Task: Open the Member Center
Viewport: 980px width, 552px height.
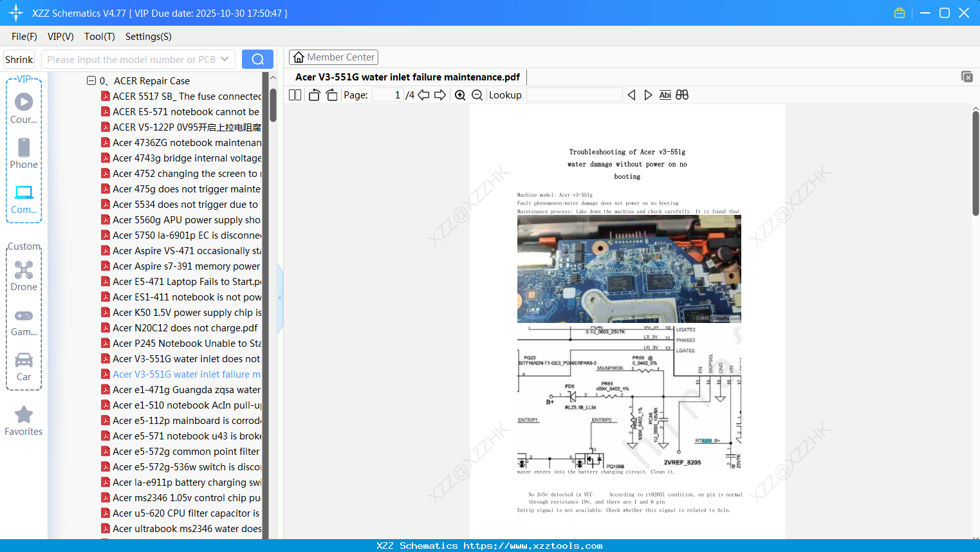Action: pos(333,57)
